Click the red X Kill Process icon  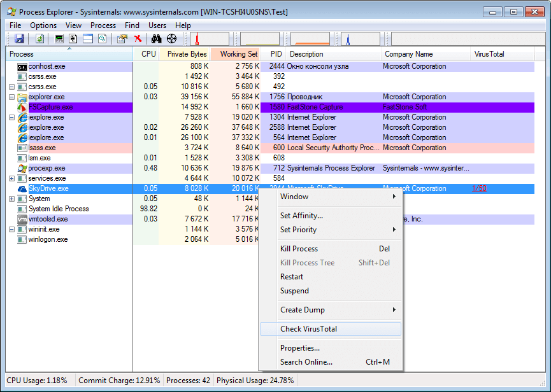138,39
